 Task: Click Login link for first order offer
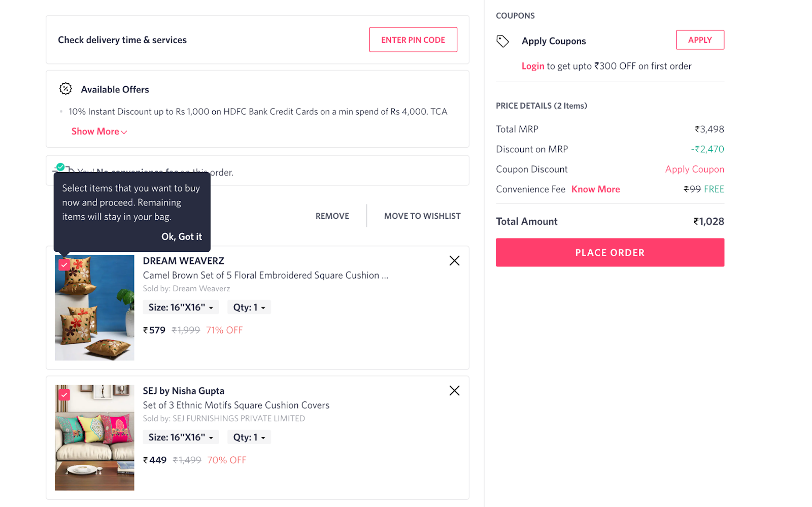pos(532,66)
